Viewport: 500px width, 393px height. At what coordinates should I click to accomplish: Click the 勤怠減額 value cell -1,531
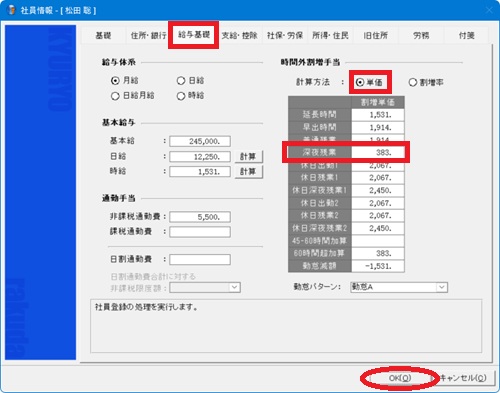378,266
